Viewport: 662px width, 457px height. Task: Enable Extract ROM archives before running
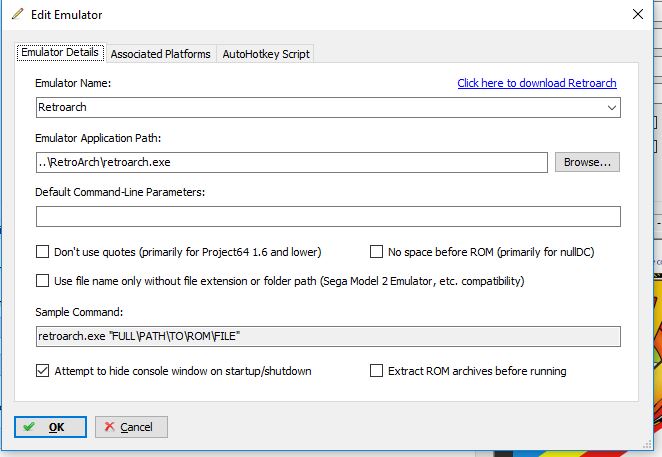click(x=376, y=371)
